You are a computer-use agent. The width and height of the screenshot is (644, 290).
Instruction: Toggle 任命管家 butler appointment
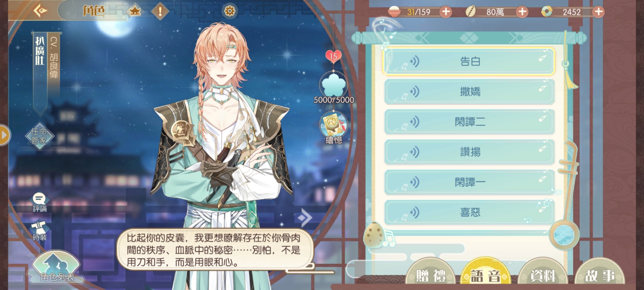point(39,136)
